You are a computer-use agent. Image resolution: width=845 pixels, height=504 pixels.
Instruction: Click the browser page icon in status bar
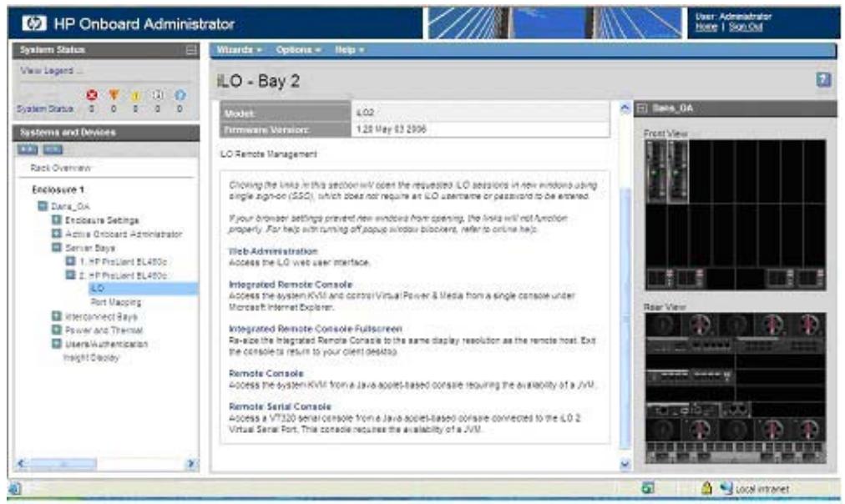14,488
